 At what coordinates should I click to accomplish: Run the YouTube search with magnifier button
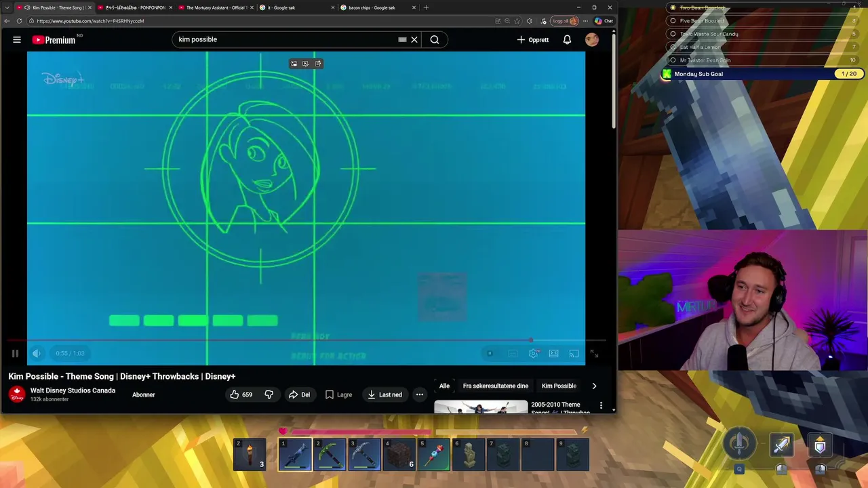435,39
